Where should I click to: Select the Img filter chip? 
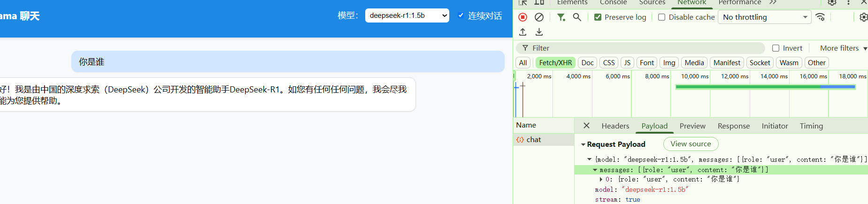click(669, 63)
